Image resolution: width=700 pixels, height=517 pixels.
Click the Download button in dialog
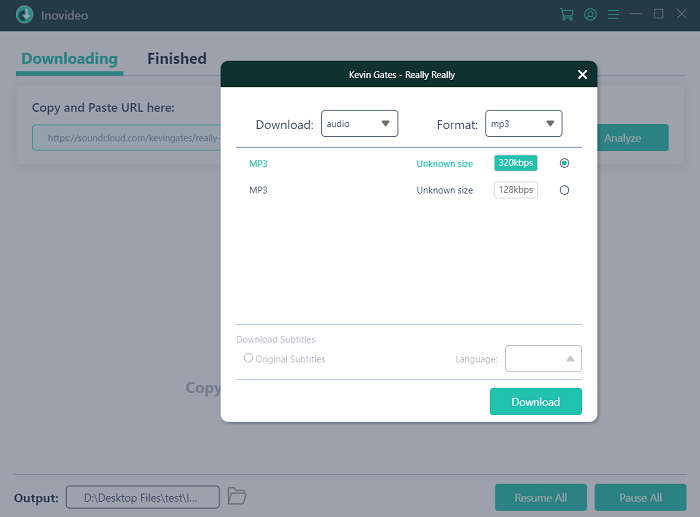tap(536, 401)
